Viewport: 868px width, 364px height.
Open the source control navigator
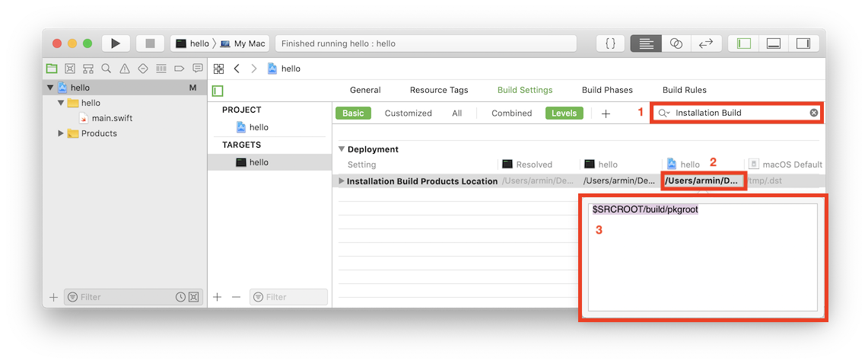tap(70, 69)
